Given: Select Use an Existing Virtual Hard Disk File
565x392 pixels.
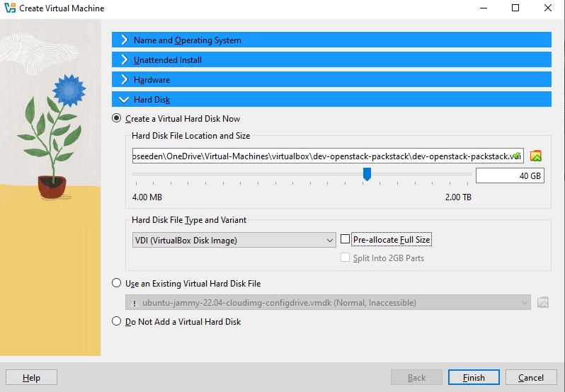Looking at the screenshot, I should point(117,284).
